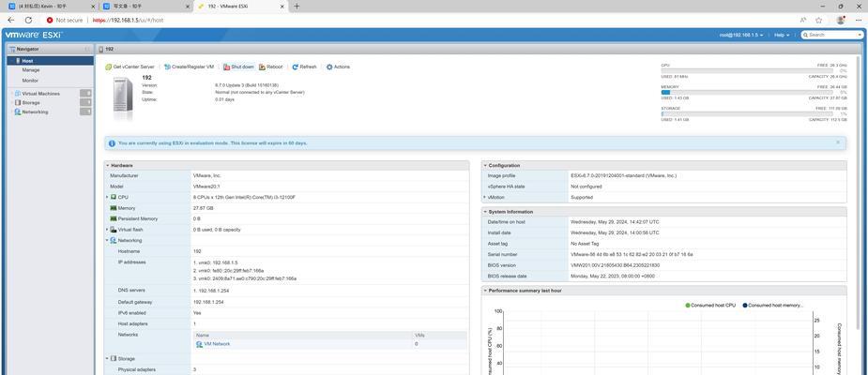Collapse the Networking hardware section
The height and width of the screenshot is (375, 868).
click(107, 241)
